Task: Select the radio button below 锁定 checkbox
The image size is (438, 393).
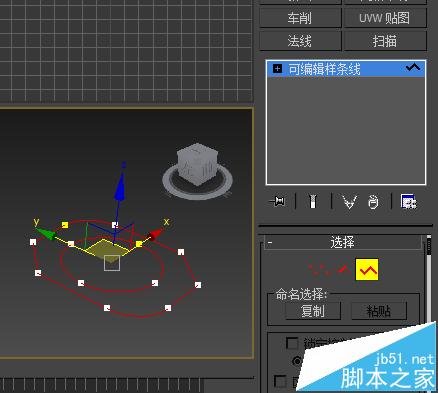Action: (297, 360)
